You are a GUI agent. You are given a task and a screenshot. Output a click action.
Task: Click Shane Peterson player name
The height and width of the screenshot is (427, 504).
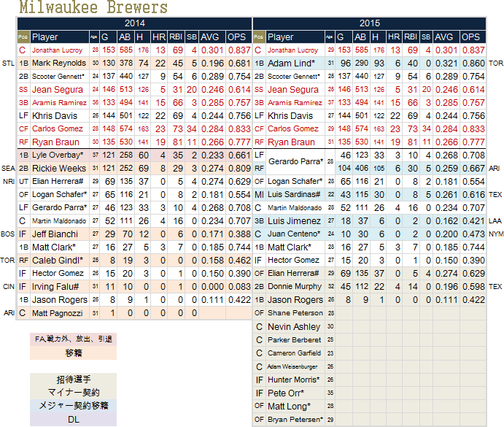pos(295,313)
